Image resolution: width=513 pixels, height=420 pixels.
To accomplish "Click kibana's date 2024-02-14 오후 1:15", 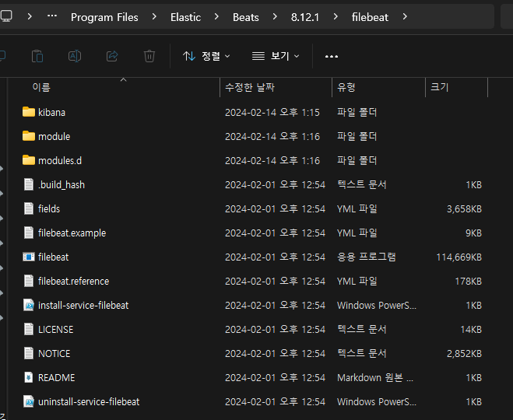I will pyautogui.click(x=272, y=113).
